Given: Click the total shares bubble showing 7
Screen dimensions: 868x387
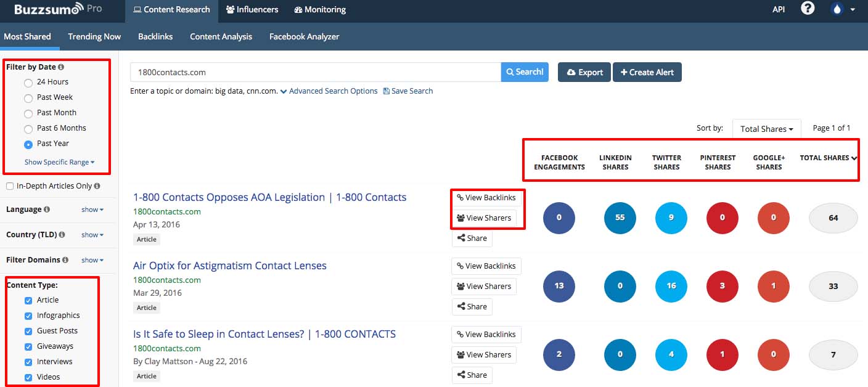Looking at the screenshot, I should (833, 355).
